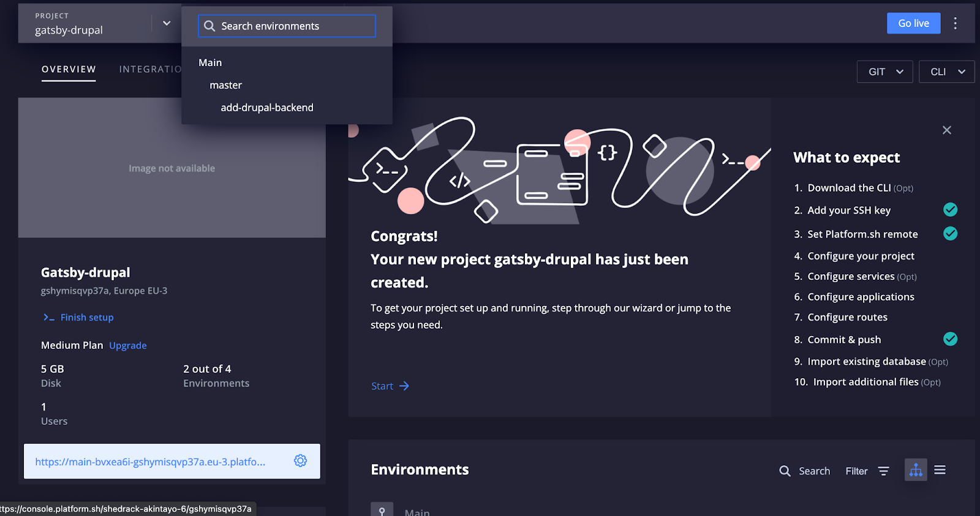980x516 pixels.
Task: Switch to tree view of environments
Action: [x=916, y=470]
